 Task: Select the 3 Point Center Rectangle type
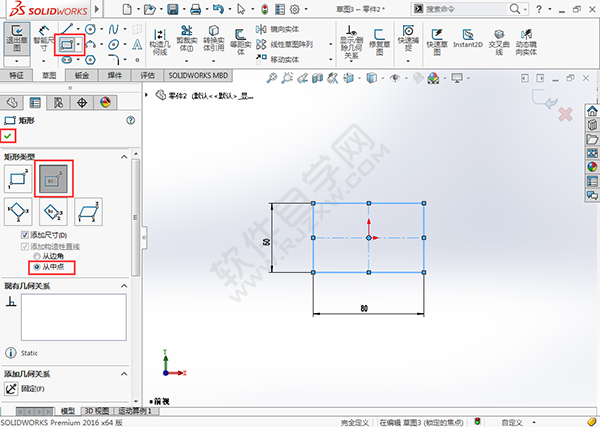53,212
